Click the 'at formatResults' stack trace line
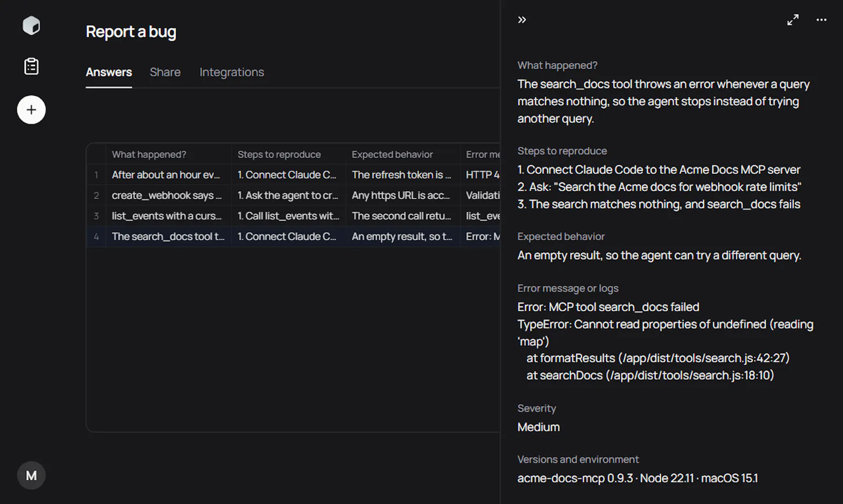 [658, 358]
